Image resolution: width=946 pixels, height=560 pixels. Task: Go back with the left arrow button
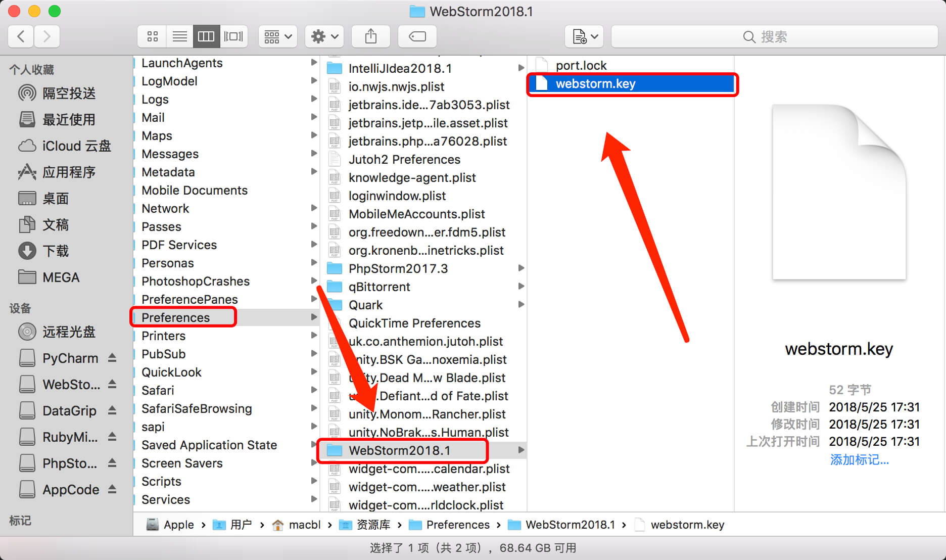pyautogui.click(x=21, y=36)
